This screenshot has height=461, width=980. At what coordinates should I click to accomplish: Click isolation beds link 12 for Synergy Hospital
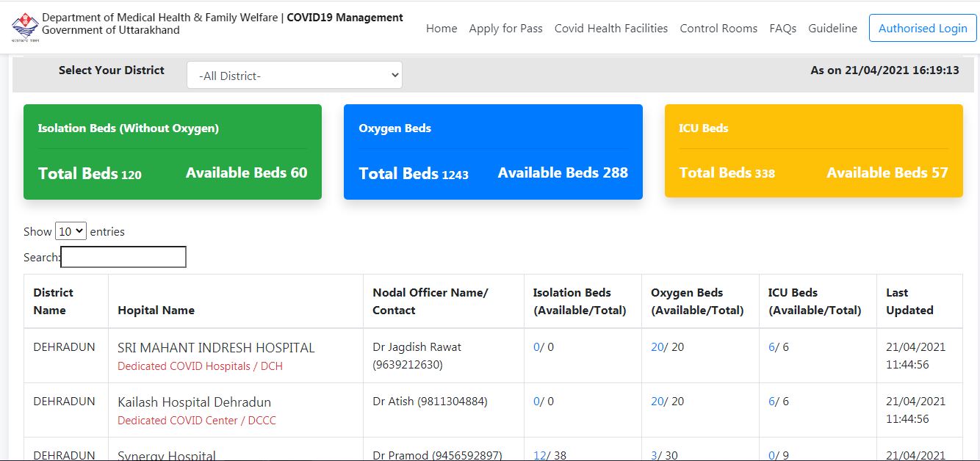[539, 456]
